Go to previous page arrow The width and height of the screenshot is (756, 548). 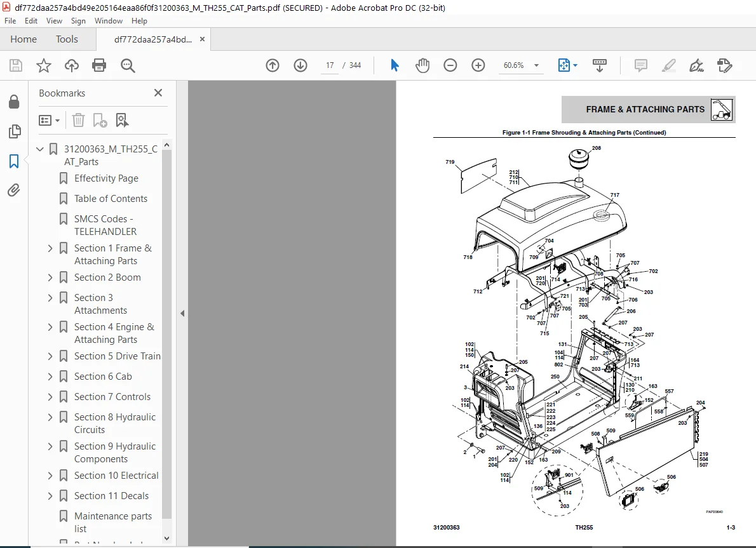click(273, 65)
